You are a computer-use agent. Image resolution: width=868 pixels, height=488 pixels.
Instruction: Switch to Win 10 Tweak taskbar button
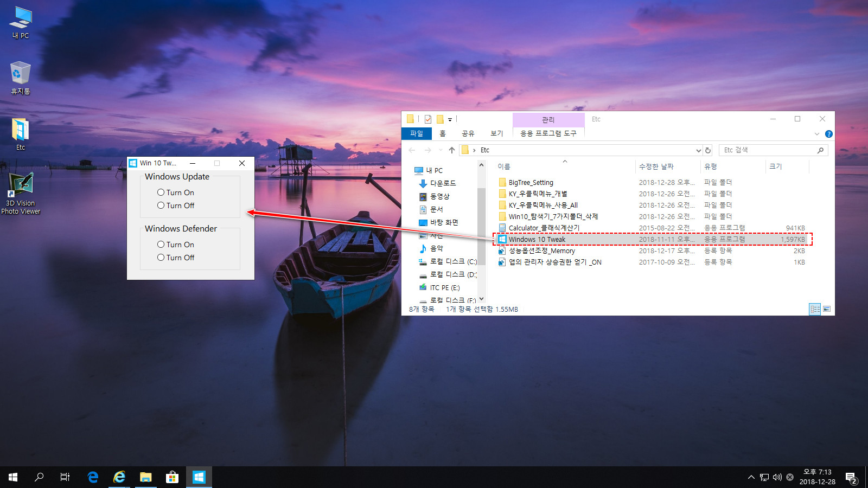tap(199, 477)
